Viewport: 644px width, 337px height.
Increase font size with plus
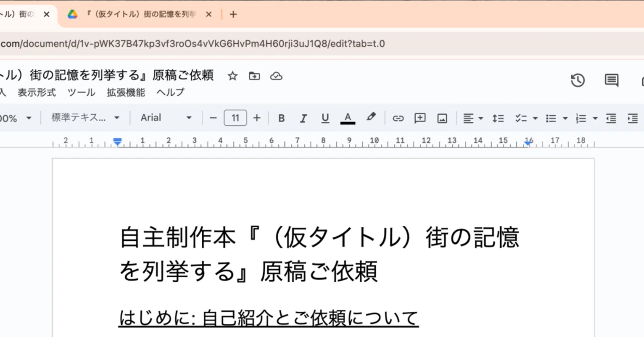coord(257,118)
